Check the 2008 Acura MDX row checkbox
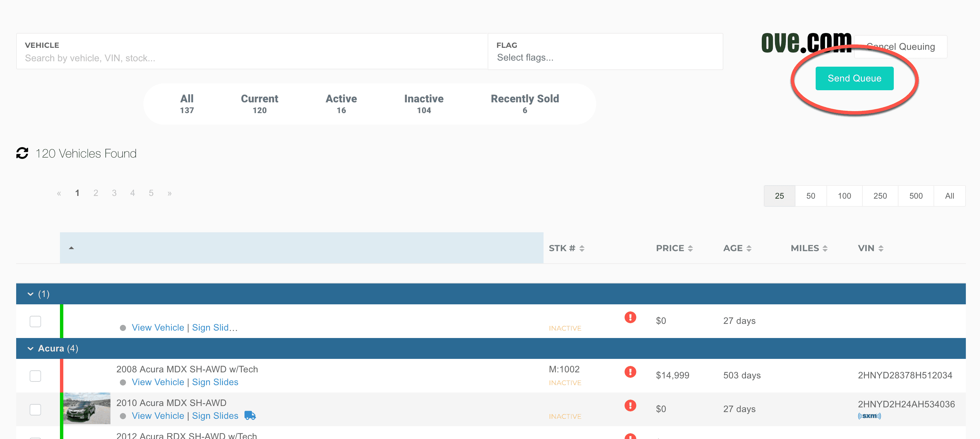 [35, 376]
